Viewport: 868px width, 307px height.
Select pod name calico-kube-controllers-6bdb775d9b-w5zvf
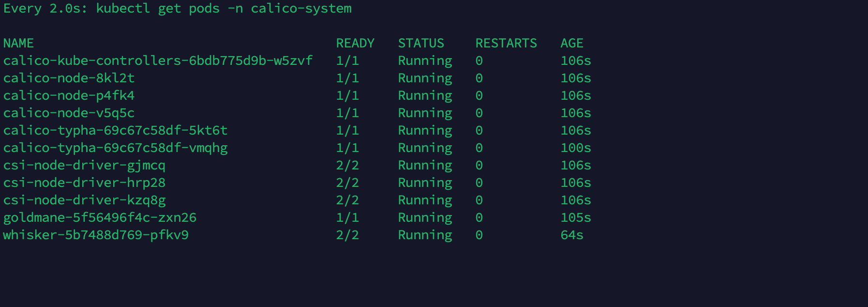point(158,61)
